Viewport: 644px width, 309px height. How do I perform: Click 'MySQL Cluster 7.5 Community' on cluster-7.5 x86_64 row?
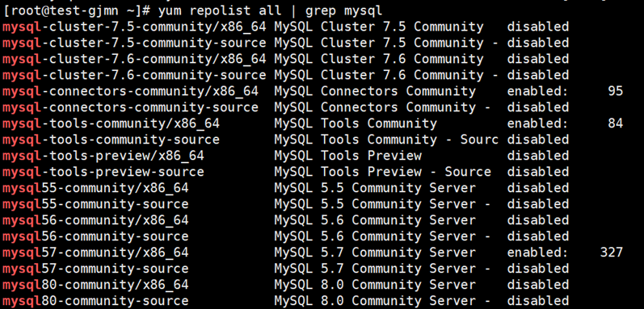click(x=379, y=27)
